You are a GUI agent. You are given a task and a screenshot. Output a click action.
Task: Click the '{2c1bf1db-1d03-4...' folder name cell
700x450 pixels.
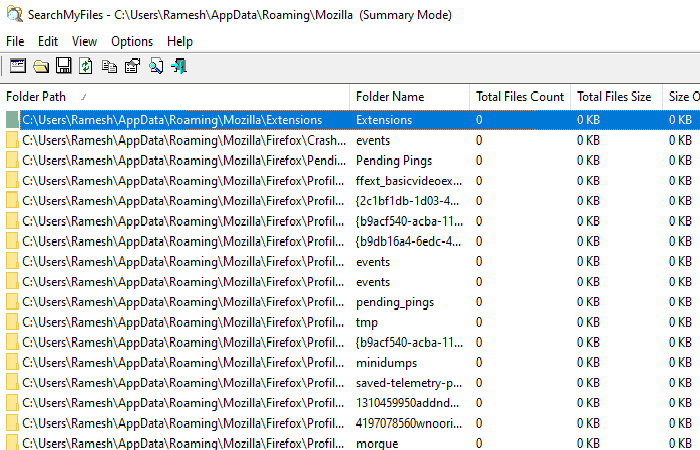click(407, 201)
